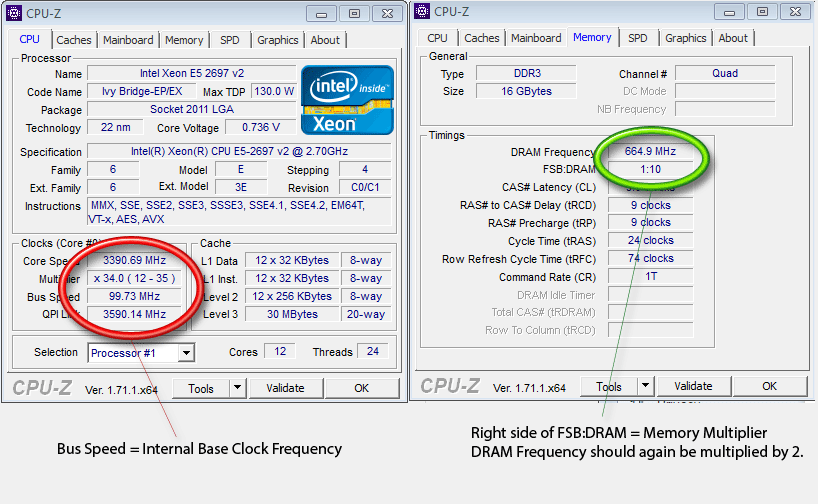Click the L1 Data value 12 x 32 KBytes
This screenshot has width=818, height=504.
point(292,260)
